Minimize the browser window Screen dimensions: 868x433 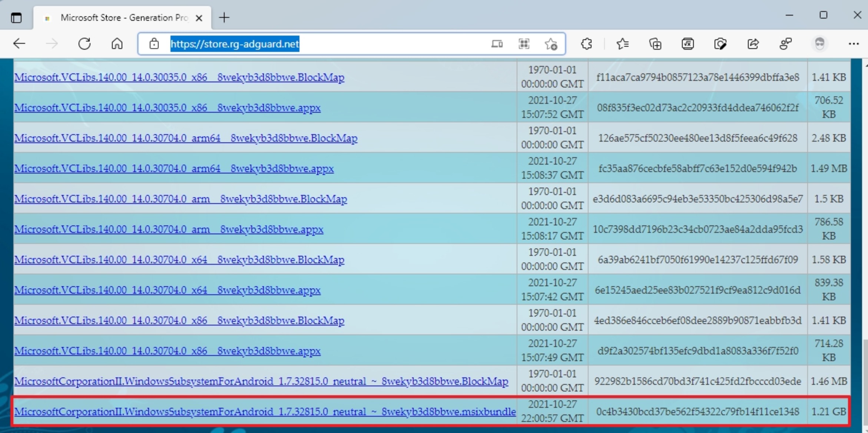tap(789, 15)
